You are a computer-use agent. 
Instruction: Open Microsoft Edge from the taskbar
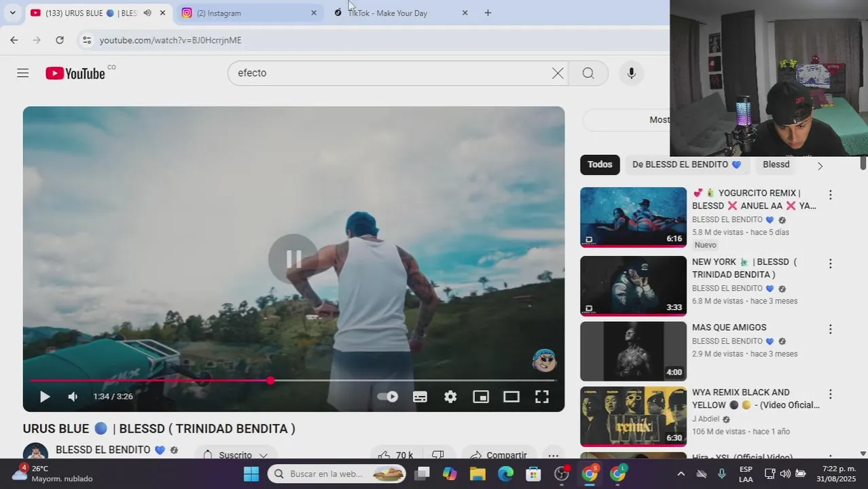pyautogui.click(x=505, y=473)
